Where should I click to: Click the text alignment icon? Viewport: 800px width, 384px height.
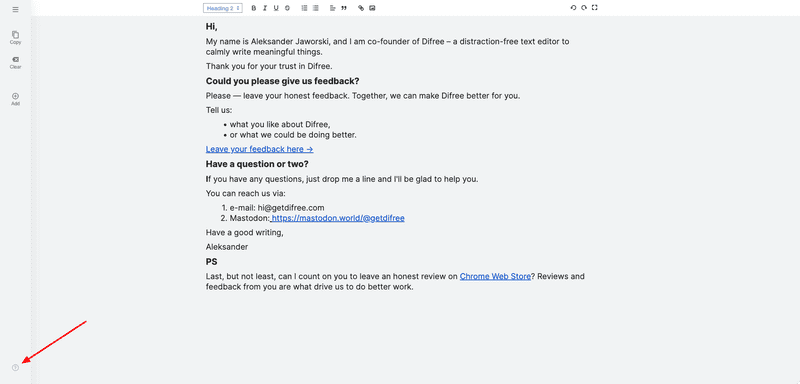point(333,8)
